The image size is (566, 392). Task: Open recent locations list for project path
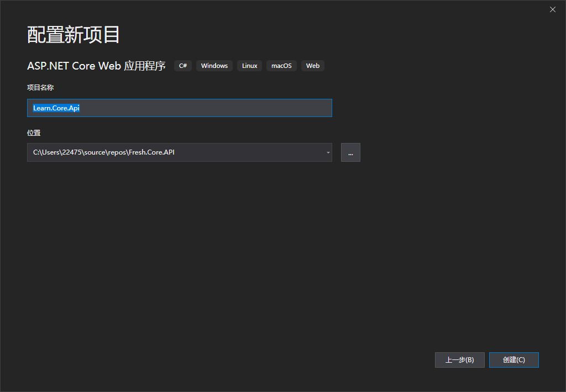[x=327, y=152]
